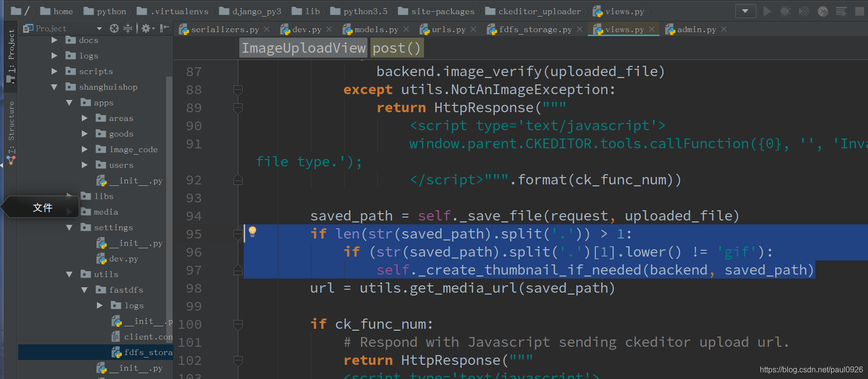Toggle the fold marker on line 97
The image size is (868, 379).
238,270
